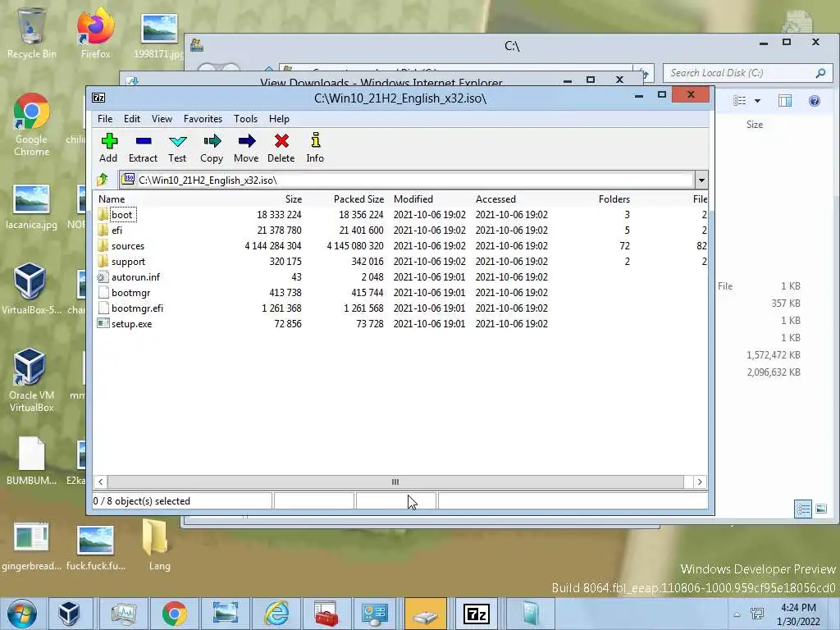
Task: Expand the address path dropdown
Action: click(x=701, y=180)
